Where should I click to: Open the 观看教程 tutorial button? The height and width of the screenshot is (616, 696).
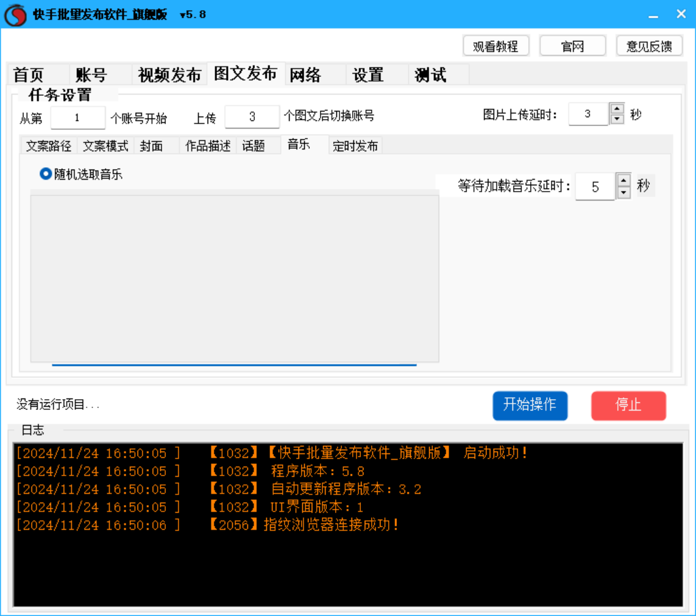(496, 46)
